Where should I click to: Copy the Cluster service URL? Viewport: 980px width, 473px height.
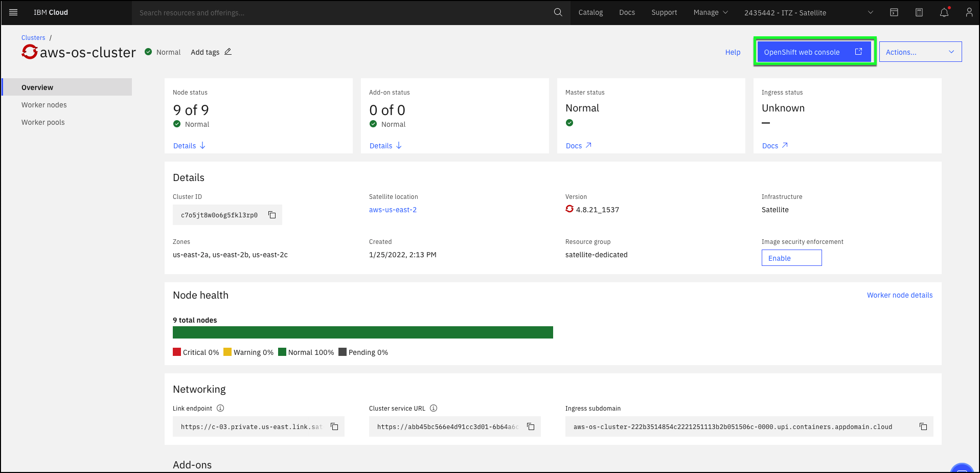pos(531,426)
